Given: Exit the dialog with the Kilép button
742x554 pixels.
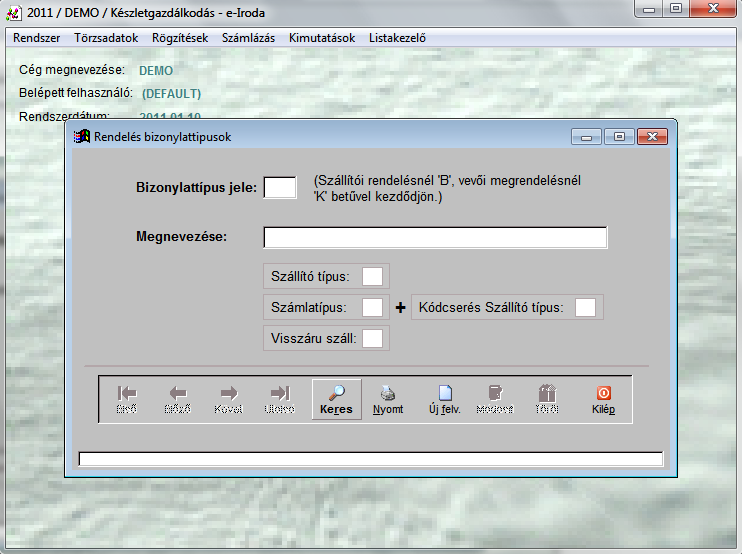Looking at the screenshot, I should pos(603,399).
